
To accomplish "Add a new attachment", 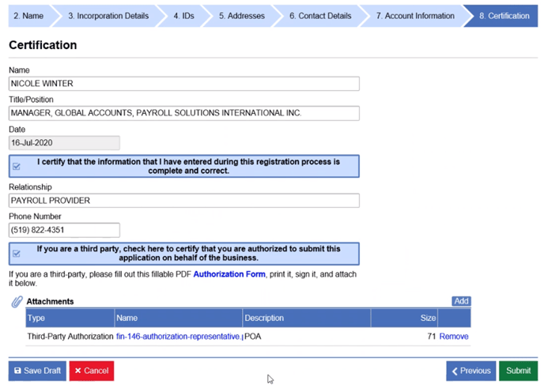I will click(x=461, y=301).
